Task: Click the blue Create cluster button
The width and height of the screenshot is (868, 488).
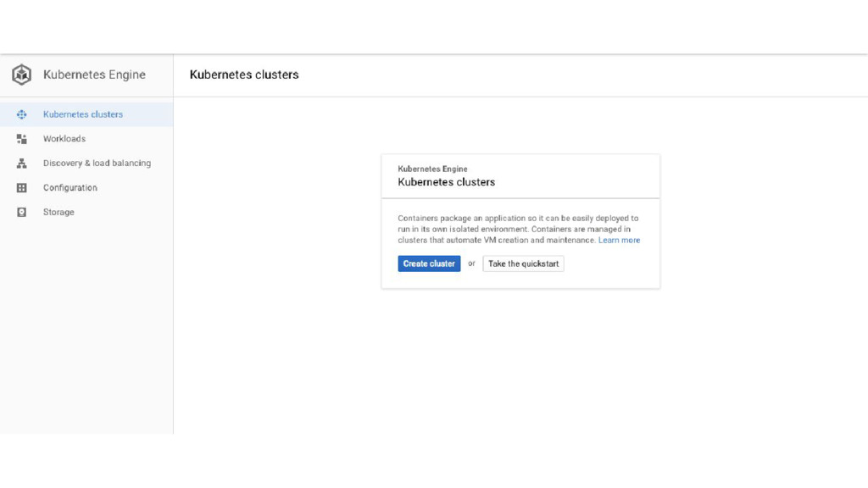Action: click(x=429, y=264)
